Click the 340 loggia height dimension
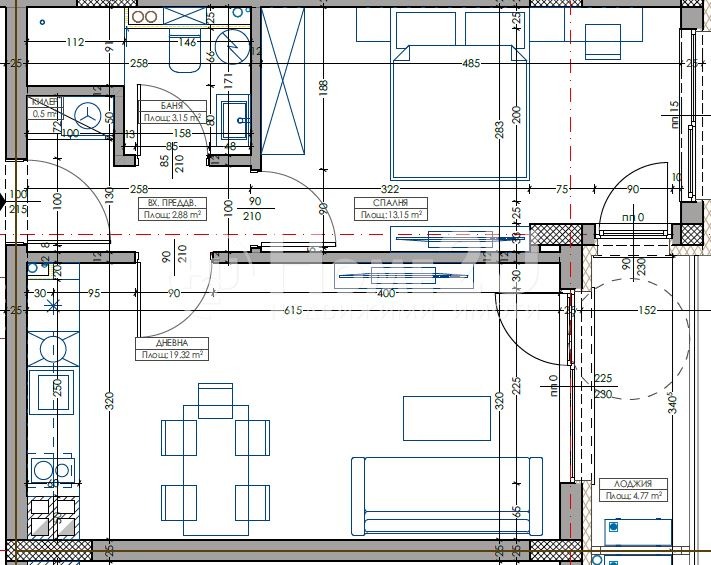The width and height of the screenshot is (711, 565). [673, 406]
